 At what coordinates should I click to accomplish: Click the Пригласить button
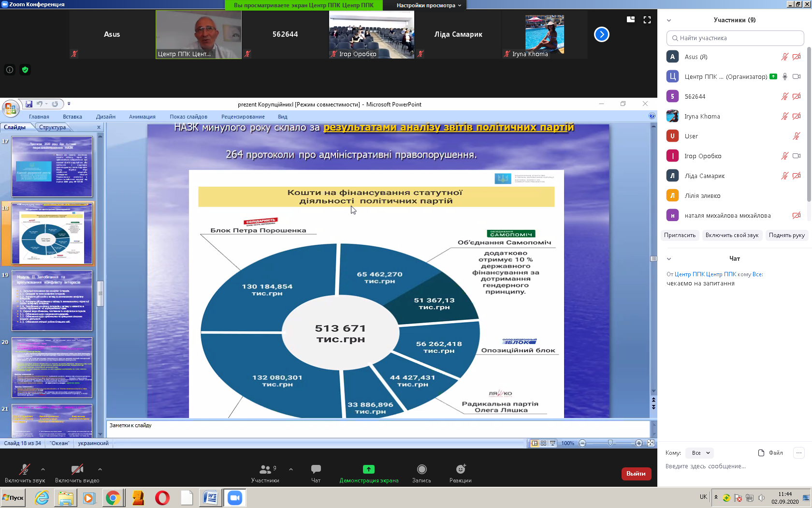pyautogui.click(x=680, y=235)
